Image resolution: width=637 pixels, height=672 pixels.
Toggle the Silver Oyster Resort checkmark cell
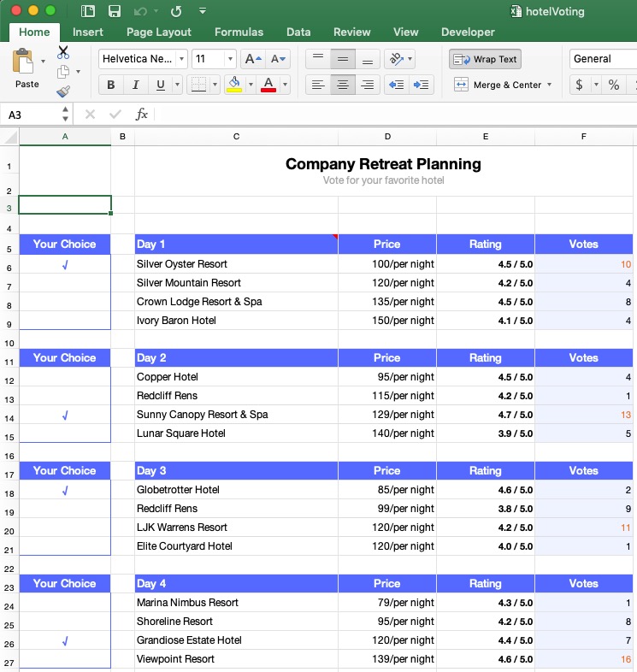pos(65,264)
